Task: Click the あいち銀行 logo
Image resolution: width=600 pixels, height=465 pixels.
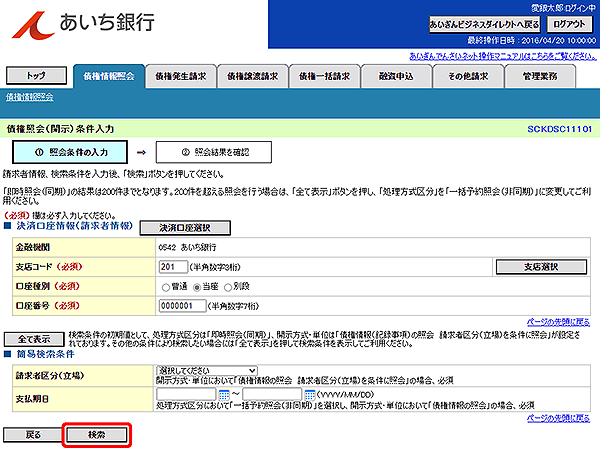Action: pyautogui.click(x=83, y=24)
